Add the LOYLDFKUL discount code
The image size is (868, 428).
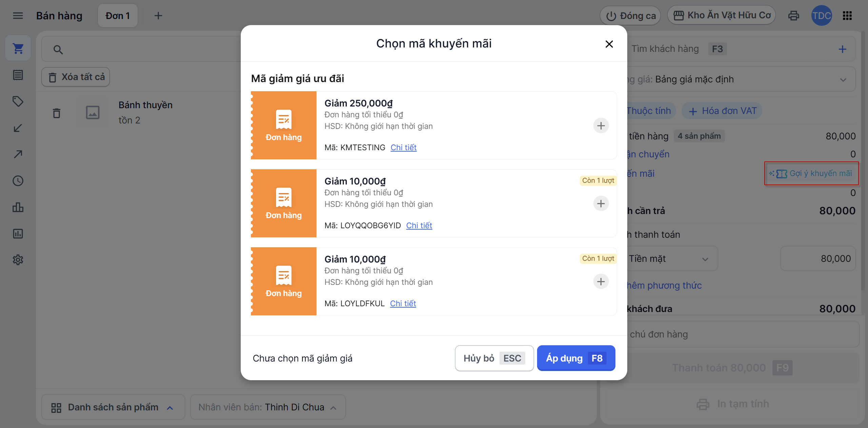(x=601, y=282)
